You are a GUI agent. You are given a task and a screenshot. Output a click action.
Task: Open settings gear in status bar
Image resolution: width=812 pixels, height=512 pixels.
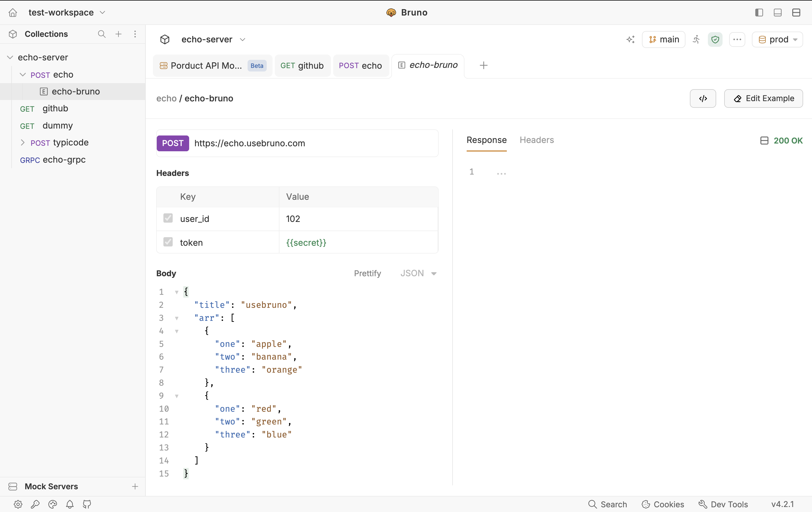[x=18, y=504]
